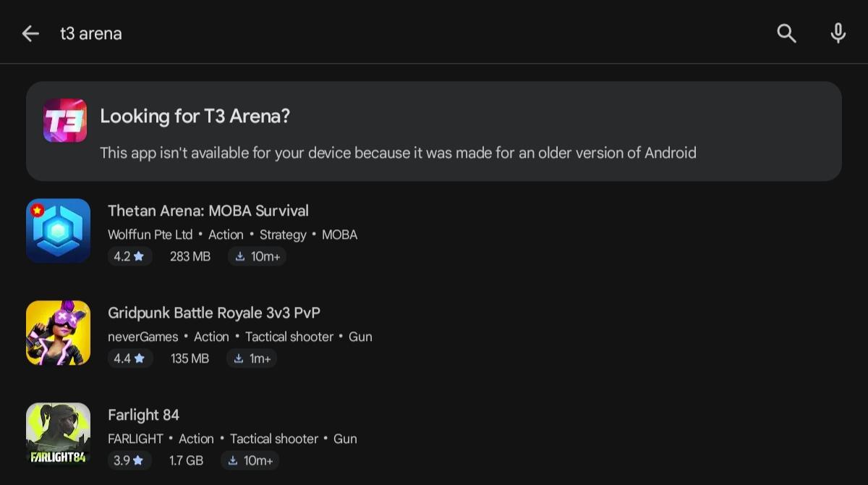Click the 1m+ download icon for Gridpunk
This screenshot has width=868, height=485.
pos(239,358)
